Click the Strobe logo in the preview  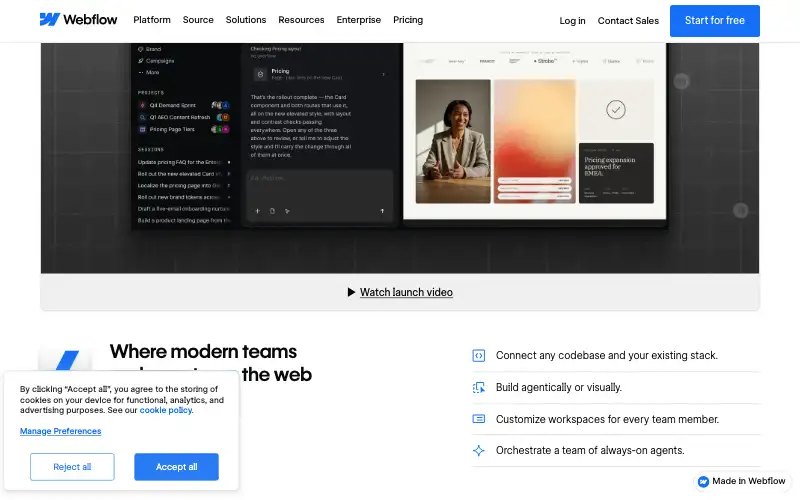(x=545, y=61)
